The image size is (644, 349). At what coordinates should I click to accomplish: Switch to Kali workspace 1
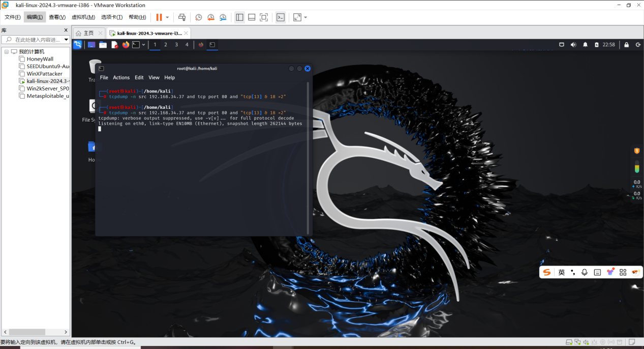coord(155,45)
